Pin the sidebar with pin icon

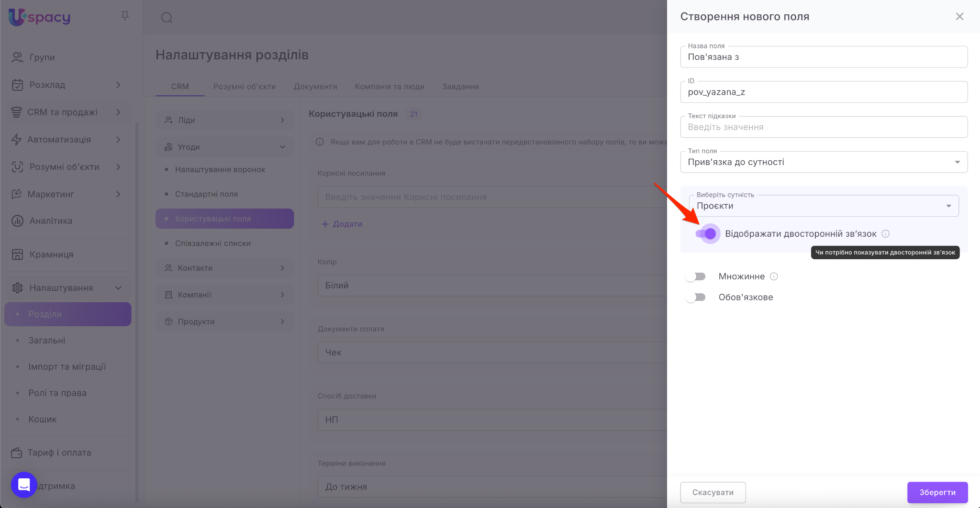pyautogui.click(x=125, y=16)
